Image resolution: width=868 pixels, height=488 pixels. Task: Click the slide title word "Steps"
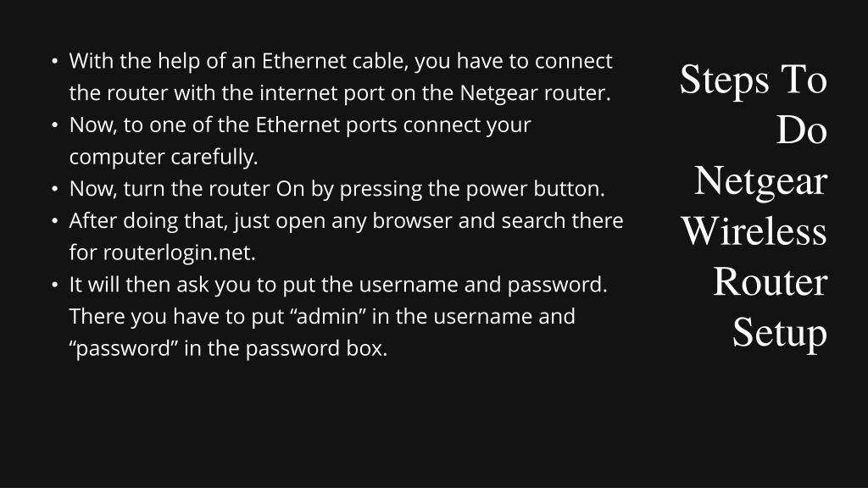725,80
